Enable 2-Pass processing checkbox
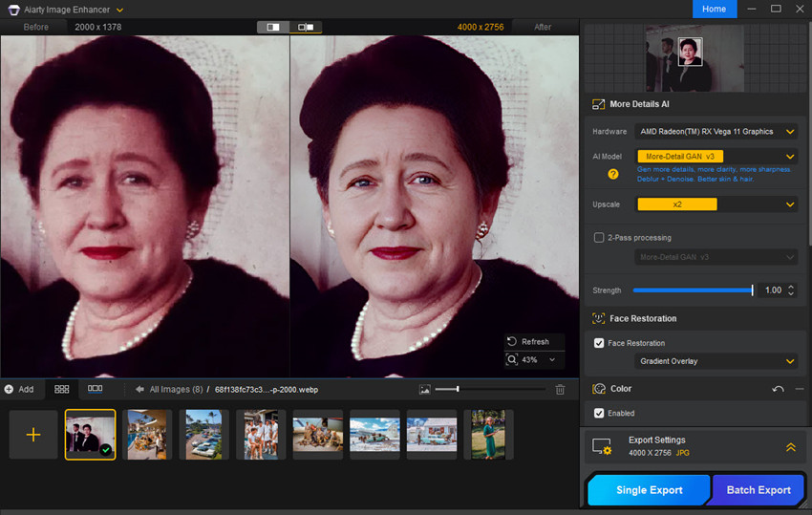This screenshot has width=812, height=515. tap(599, 238)
